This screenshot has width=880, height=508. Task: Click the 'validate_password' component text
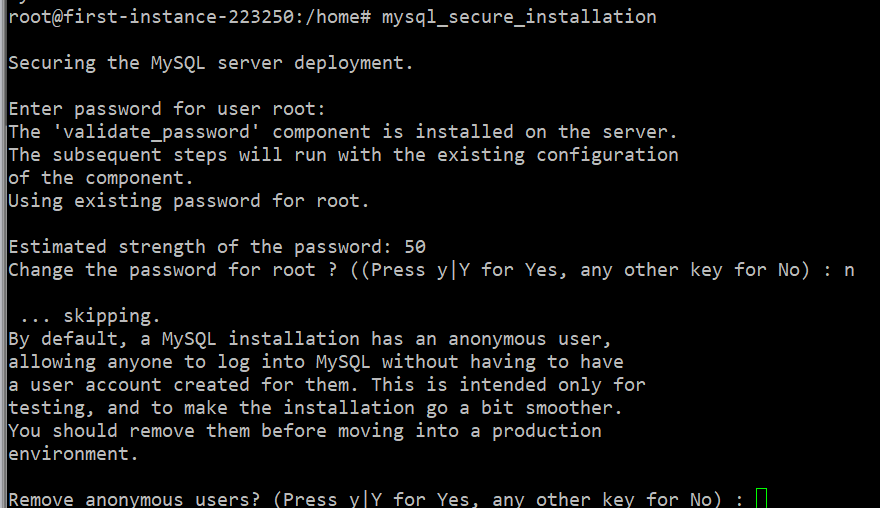(x=156, y=132)
